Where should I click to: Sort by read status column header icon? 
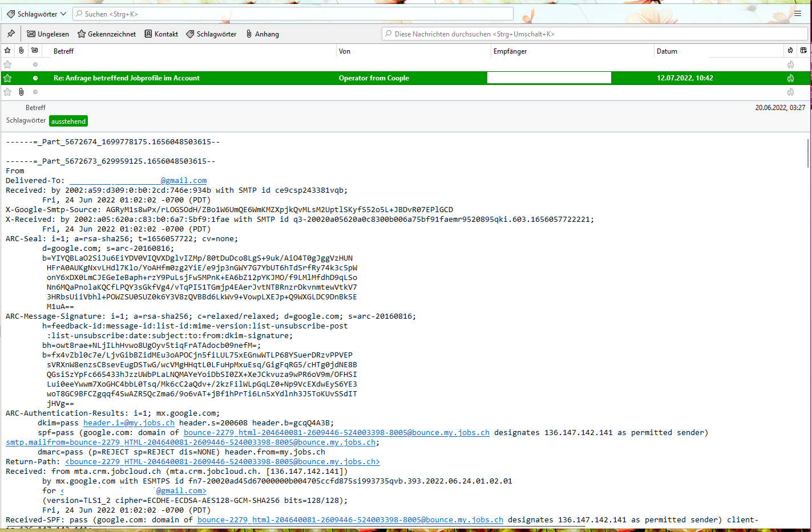tap(35, 51)
